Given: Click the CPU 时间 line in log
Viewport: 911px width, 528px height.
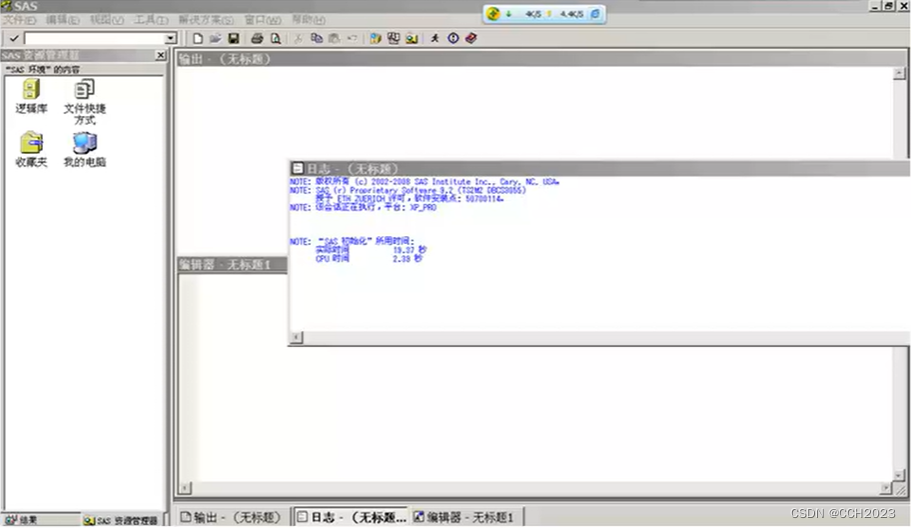Looking at the screenshot, I should coord(369,258).
